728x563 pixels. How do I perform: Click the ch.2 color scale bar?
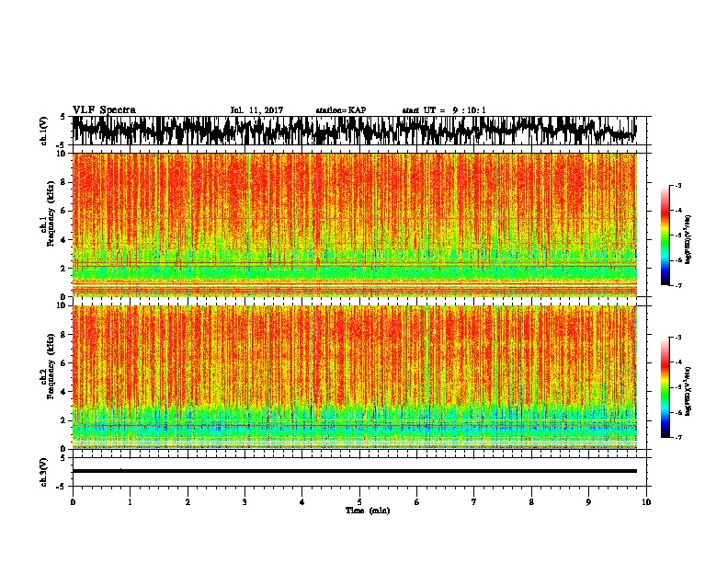(x=665, y=387)
